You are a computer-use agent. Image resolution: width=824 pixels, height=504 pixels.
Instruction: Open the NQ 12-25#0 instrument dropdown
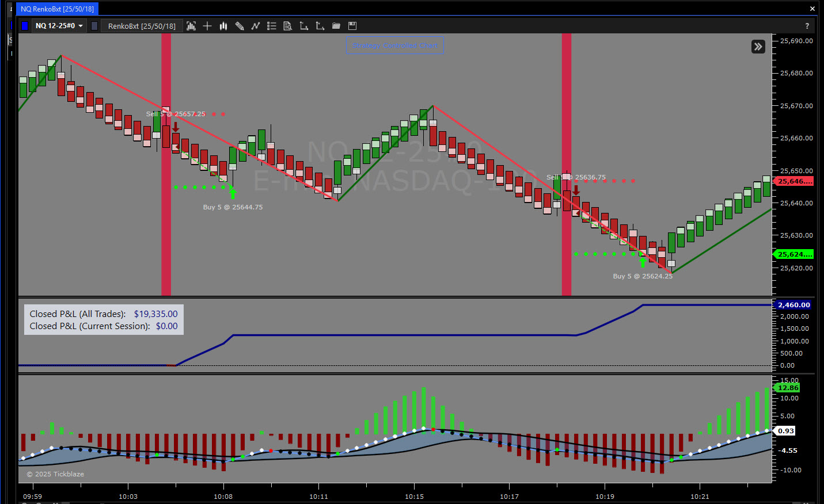(59, 26)
